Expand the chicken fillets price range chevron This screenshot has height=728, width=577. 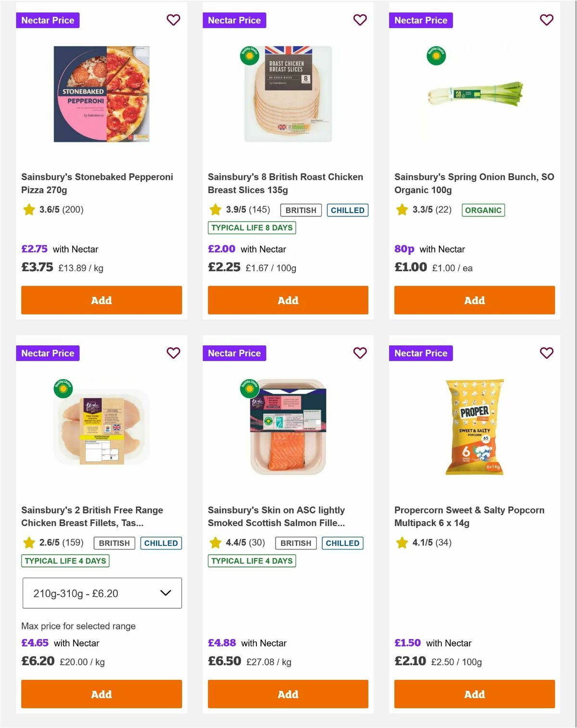pyautogui.click(x=166, y=593)
